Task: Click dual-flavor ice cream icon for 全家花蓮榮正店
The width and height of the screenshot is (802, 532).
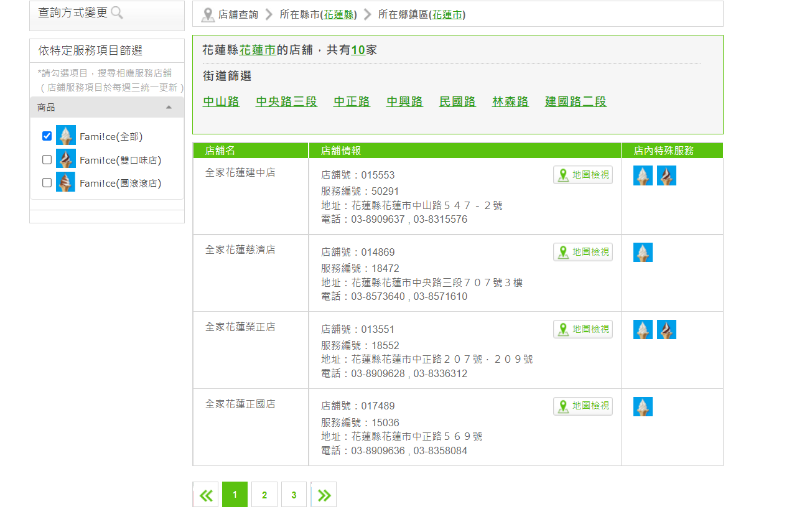Action: [x=666, y=330]
